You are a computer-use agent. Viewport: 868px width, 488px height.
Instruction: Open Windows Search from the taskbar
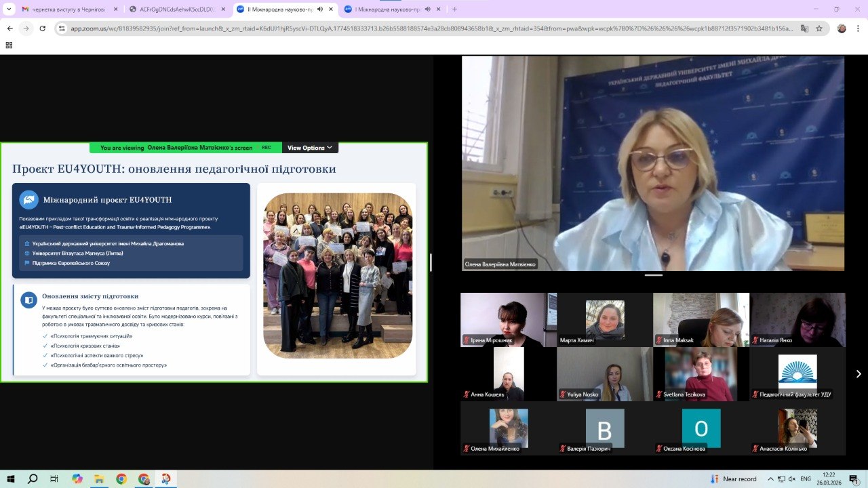click(33, 479)
